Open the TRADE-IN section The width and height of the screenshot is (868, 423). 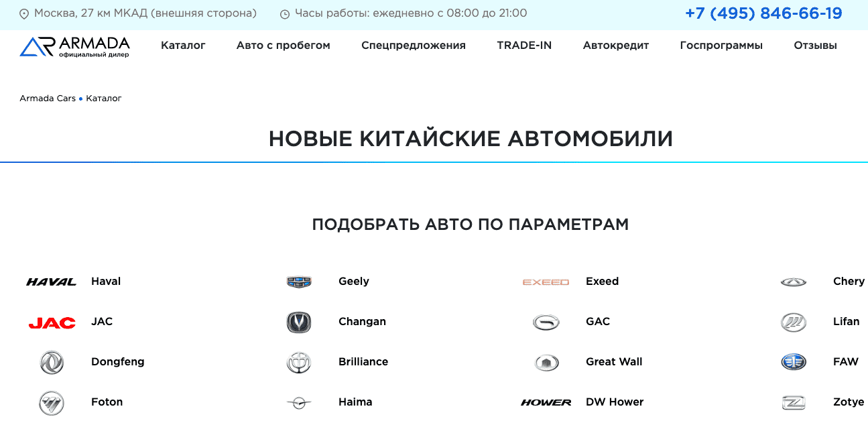click(x=524, y=46)
